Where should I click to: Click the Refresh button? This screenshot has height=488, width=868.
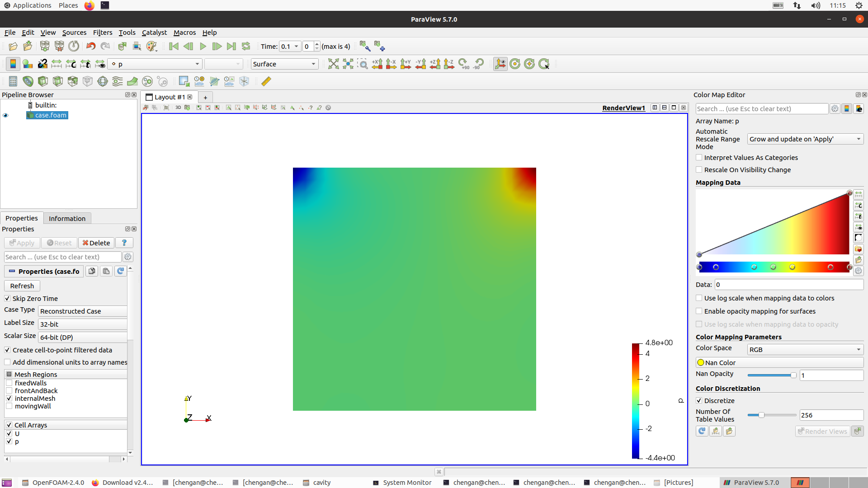coord(22,286)
